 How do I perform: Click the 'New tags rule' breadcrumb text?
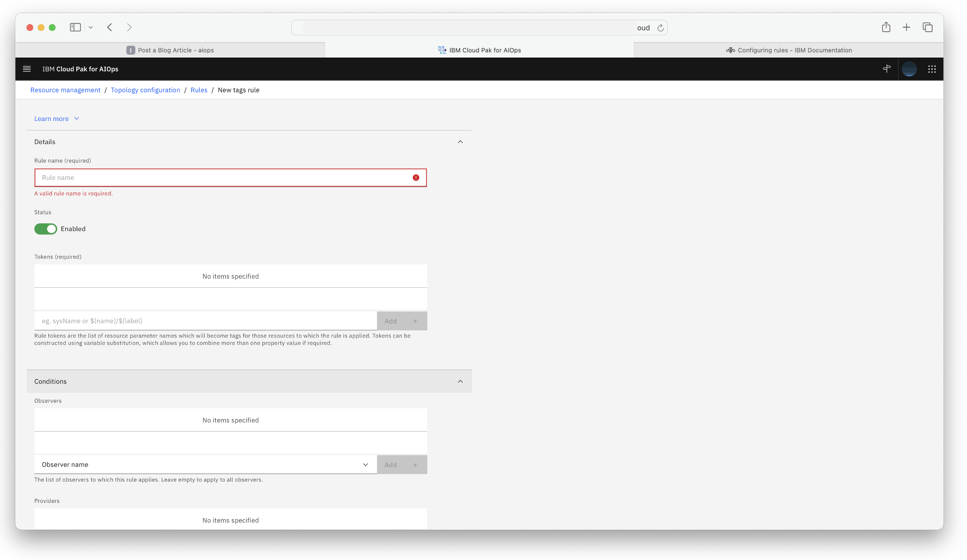(x=239, y=90)
